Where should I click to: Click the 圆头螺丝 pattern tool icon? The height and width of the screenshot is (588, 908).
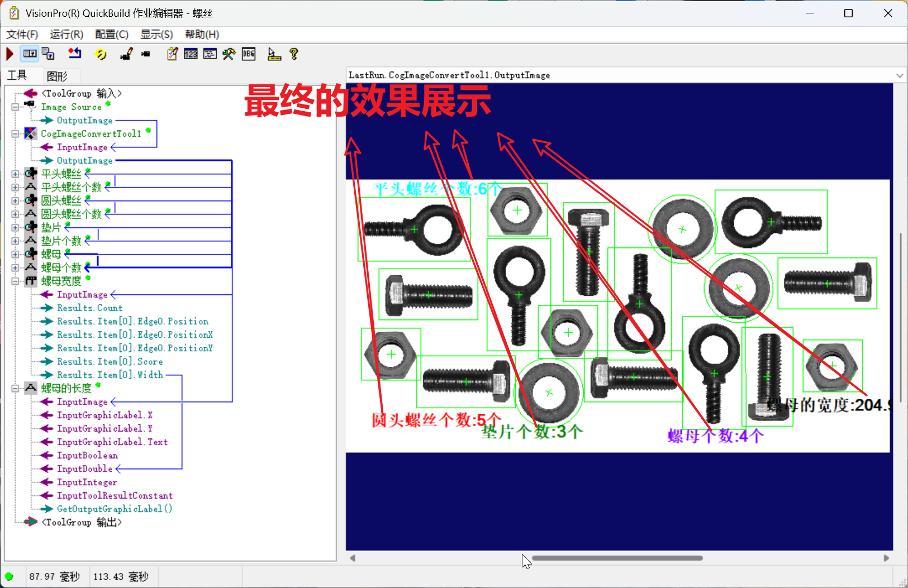31,200
